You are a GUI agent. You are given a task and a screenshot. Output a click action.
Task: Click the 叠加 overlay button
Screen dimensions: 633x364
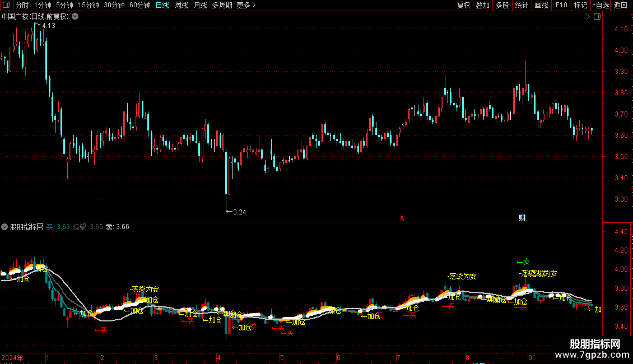point(482,5)
